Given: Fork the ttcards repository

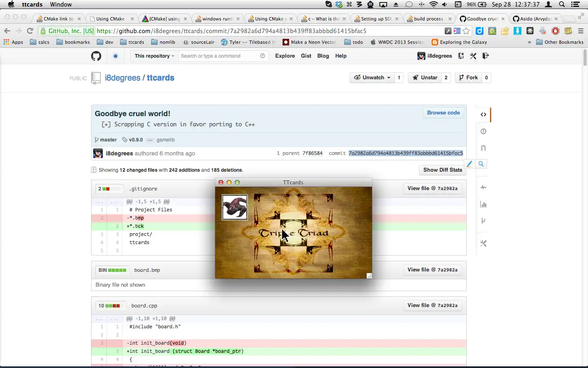Looking at the screenshot, I should (468, 78).
